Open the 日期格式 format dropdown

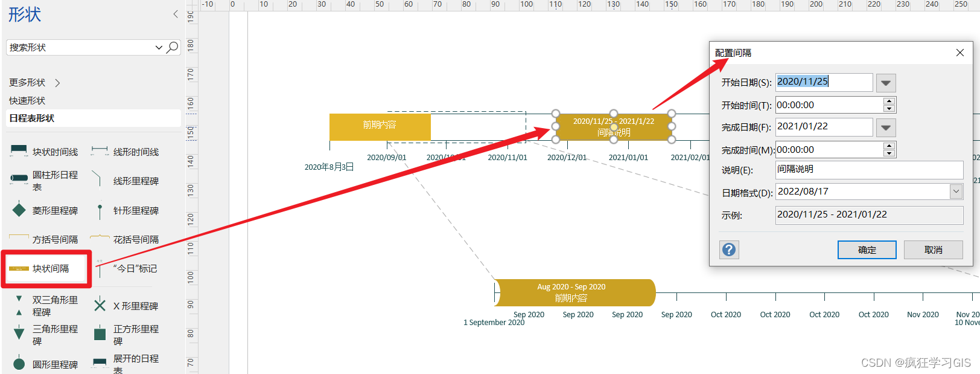(956, 192)
